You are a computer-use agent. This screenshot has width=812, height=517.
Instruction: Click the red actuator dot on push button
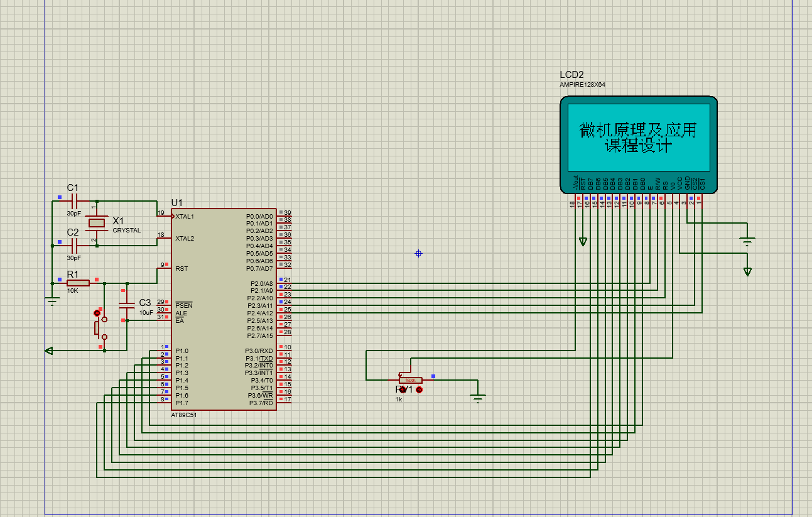[x=97, y=312]
